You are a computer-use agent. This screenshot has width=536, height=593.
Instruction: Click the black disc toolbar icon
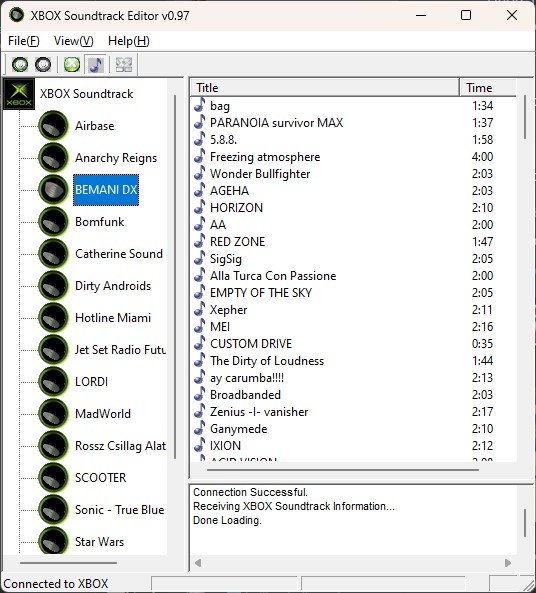click(43, 64)
